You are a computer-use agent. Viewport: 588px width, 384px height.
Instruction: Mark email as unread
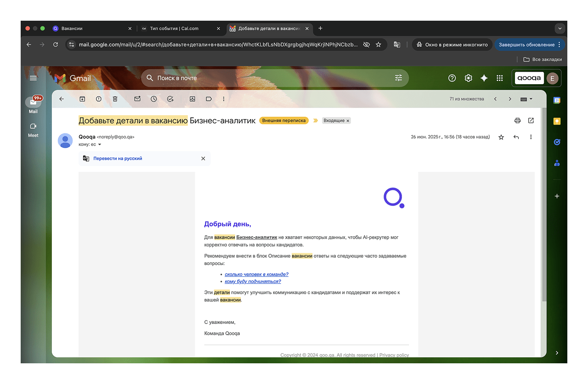137,99
